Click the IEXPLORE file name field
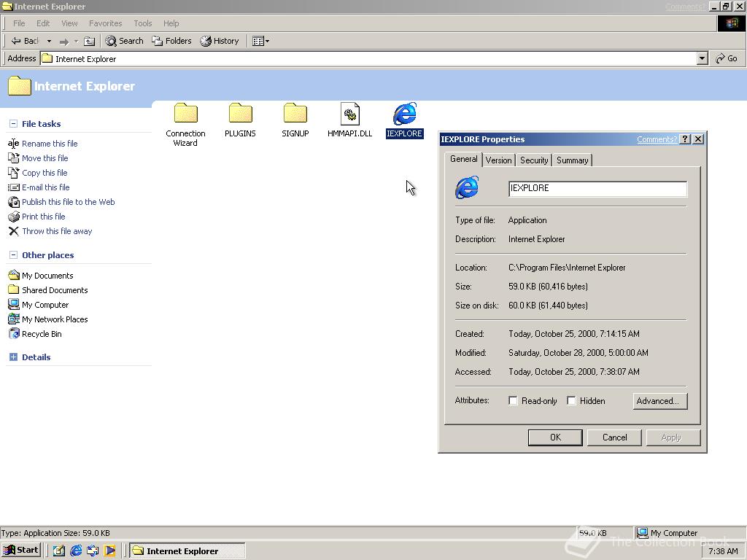 coord(597,189)
